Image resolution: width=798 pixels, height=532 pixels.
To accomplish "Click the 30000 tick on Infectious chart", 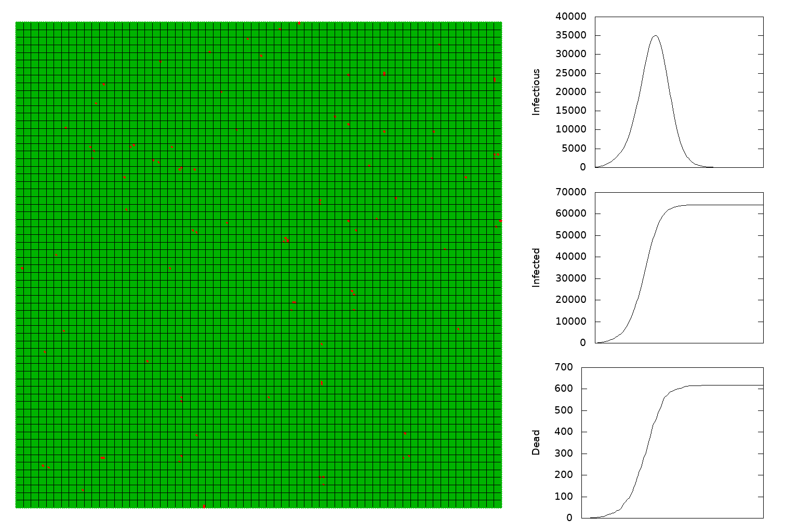I will [x=570, y=54].
